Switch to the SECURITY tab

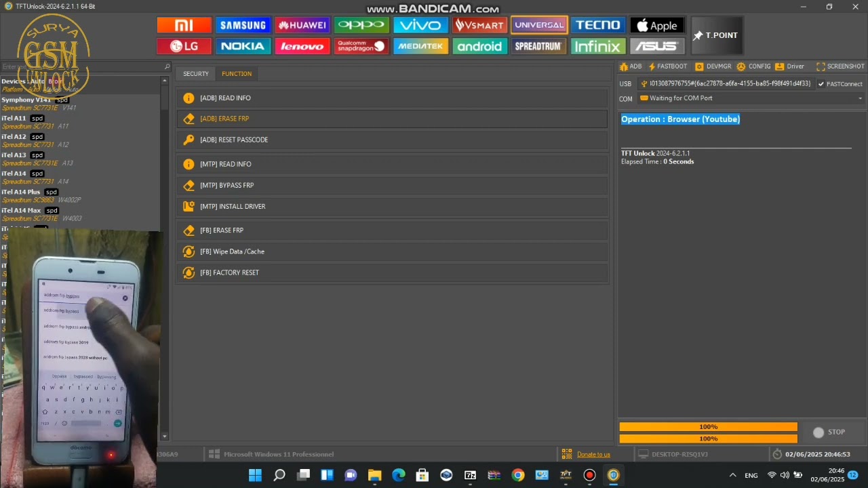[196, 74]
